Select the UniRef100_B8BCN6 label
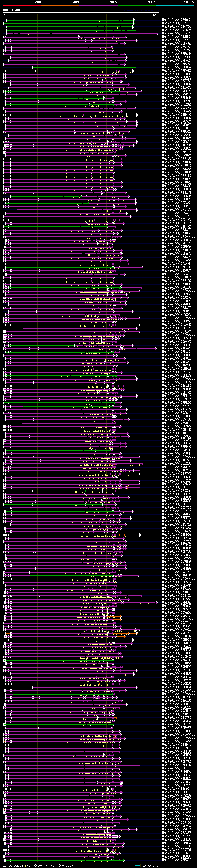Viewport: 197px width, 868px height. click(x=177, y=54)
